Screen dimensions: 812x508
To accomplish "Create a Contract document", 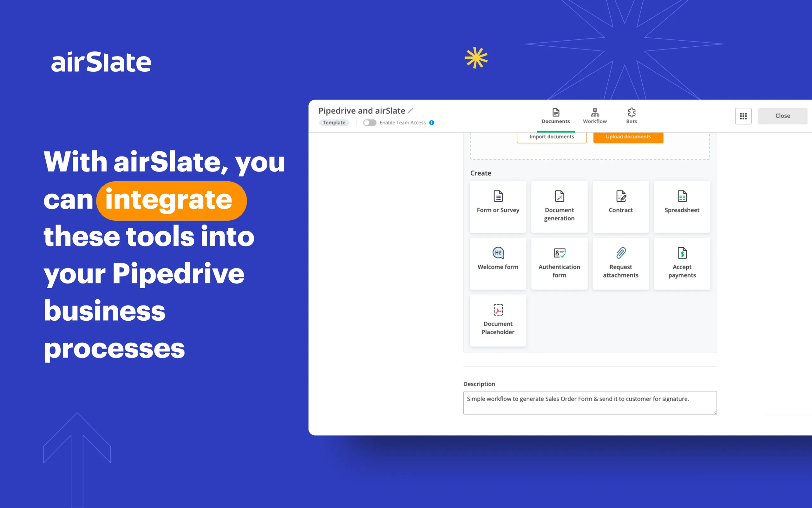I will 621,207.
